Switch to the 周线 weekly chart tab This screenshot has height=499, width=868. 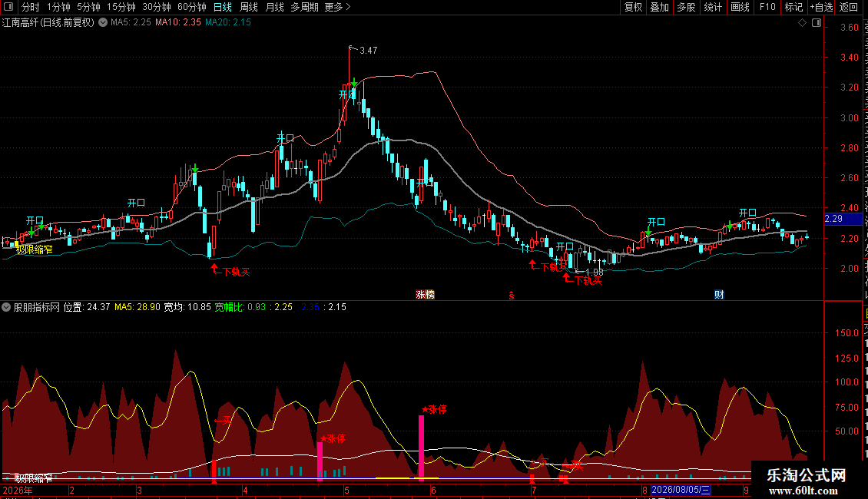[x=249, y=7]
